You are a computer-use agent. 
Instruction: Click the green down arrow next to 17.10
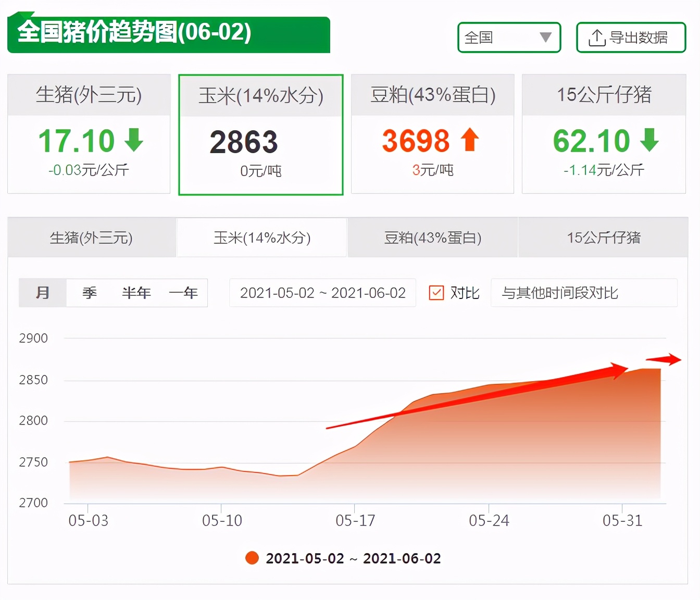pos(134,139)
